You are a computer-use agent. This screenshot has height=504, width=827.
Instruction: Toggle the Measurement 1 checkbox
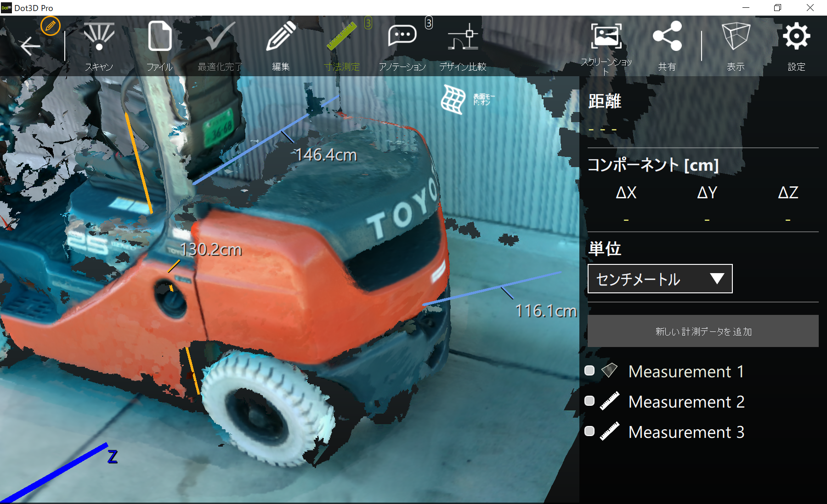tap(589, 370)
